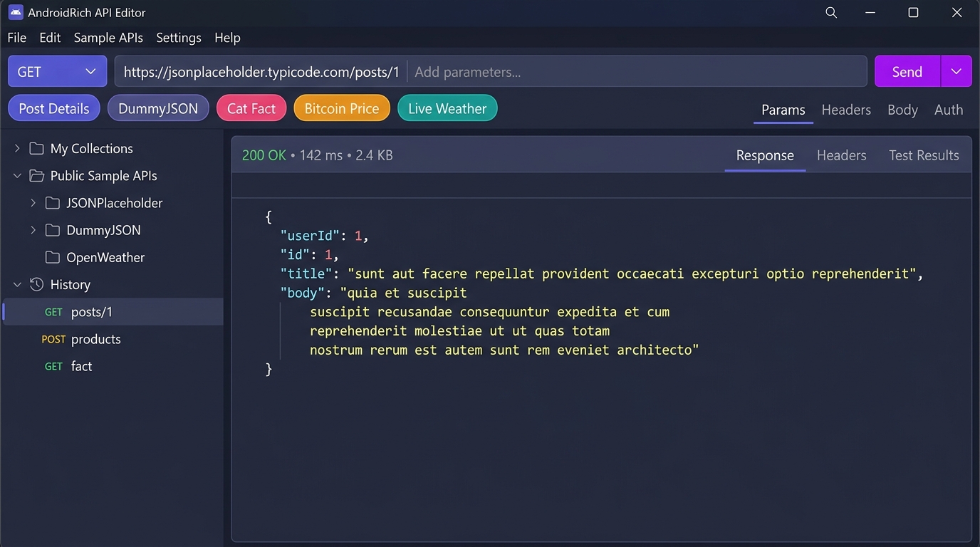Switch to the Params tab
The height and width of the screenshot is (547, 980).
pos(783,110)
